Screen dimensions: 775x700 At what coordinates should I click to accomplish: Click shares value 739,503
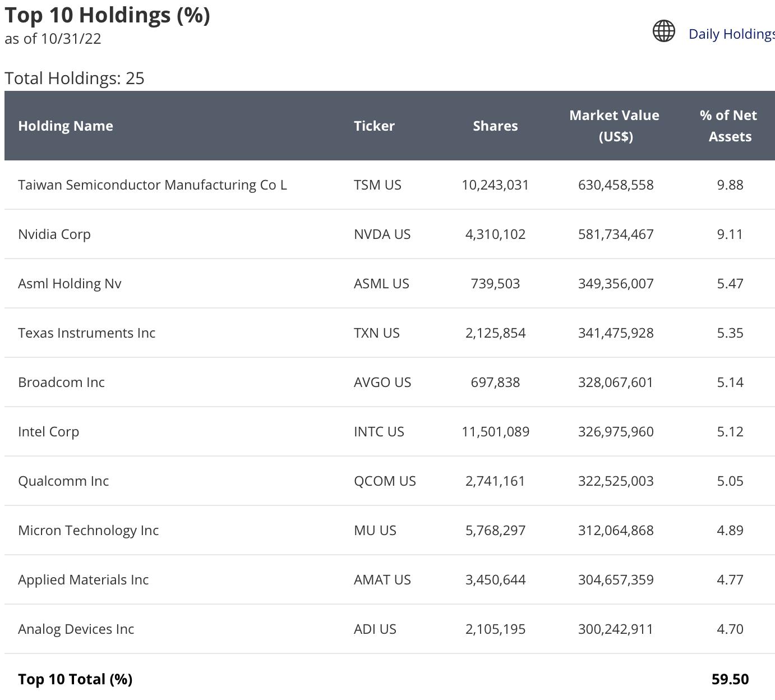(495, 284)
